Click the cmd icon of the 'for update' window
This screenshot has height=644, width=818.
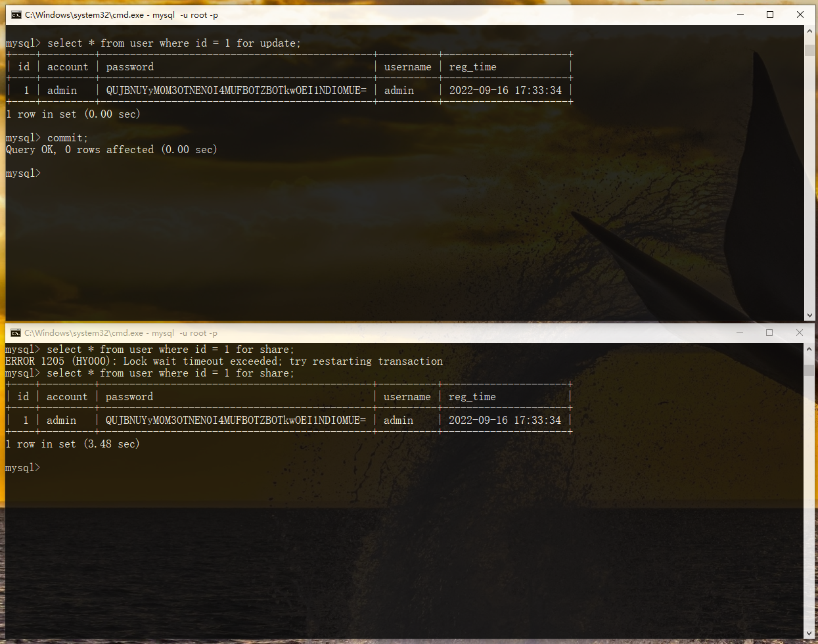(16, 14)
